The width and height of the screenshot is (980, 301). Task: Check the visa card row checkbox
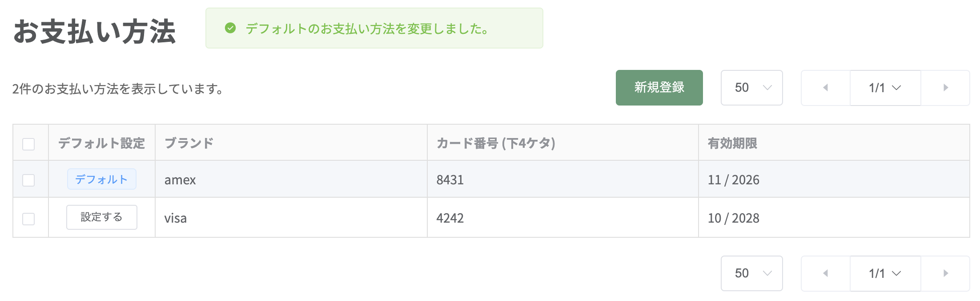(x=28, y=219)
